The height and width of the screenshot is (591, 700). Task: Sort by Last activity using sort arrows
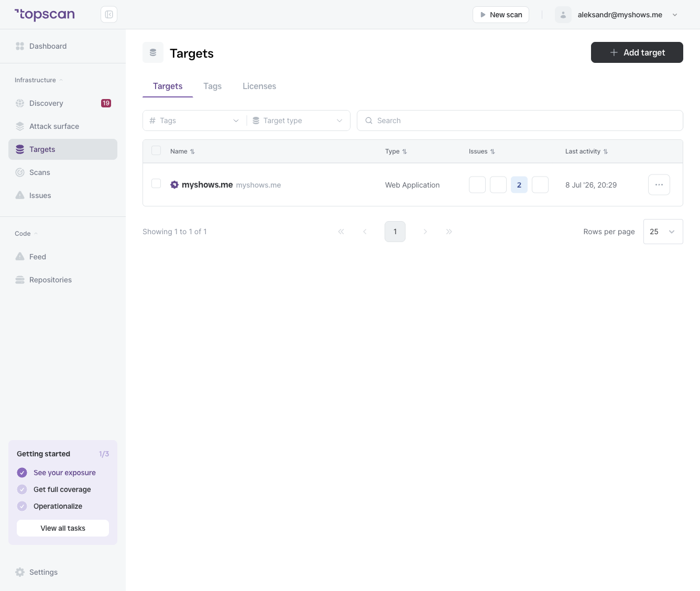[606, 151]
